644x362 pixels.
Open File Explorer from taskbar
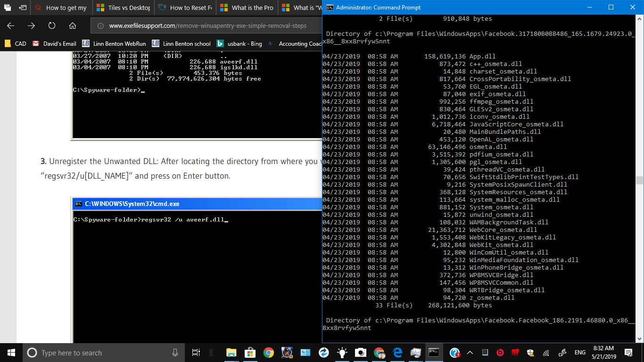[x=231, y=353]
